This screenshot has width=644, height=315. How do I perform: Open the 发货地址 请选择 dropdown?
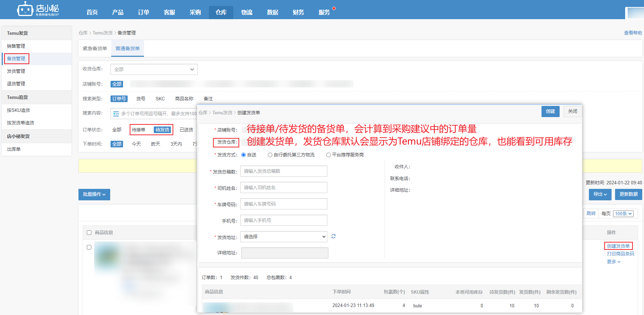284,237
